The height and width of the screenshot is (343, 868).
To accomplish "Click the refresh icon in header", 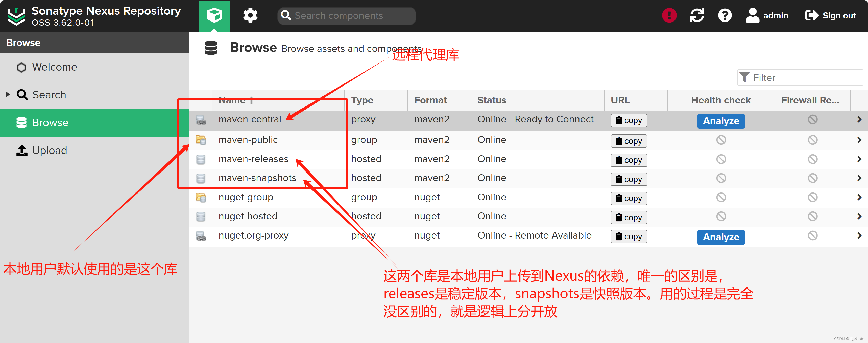I will tap(696, 15).
